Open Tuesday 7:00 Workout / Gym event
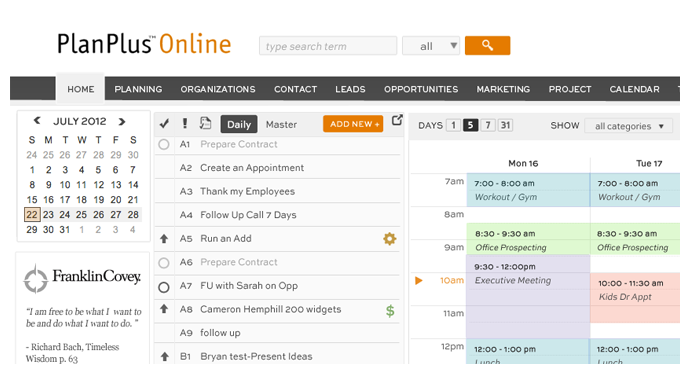 click(635, 190)
